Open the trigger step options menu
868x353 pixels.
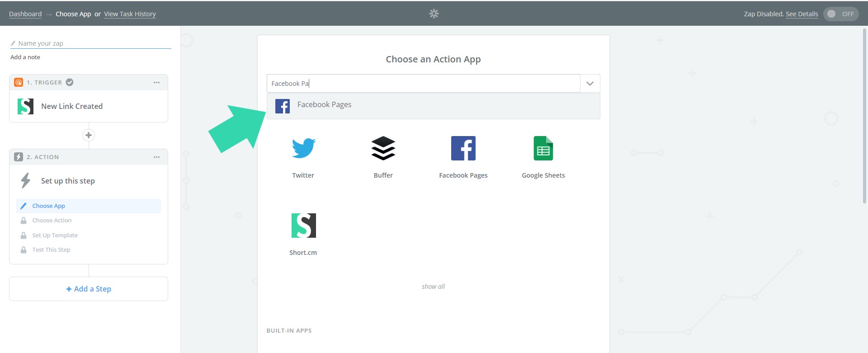pos(156,82)
